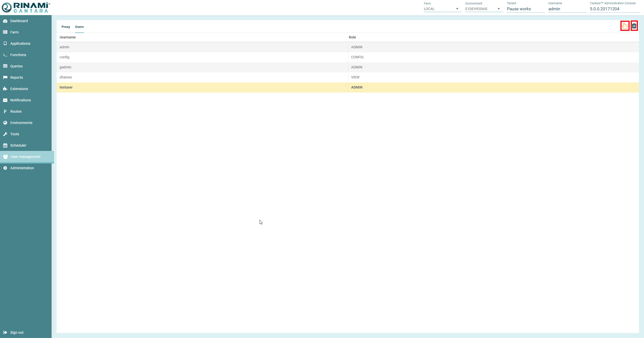Open Tools wrench item
644x338 pixels.
[x=15, y=134]
